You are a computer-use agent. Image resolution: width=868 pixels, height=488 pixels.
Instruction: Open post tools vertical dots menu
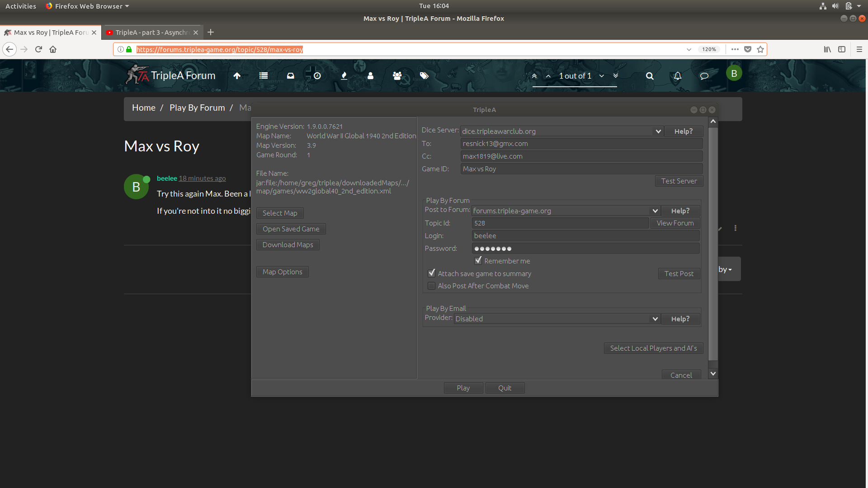736,228
